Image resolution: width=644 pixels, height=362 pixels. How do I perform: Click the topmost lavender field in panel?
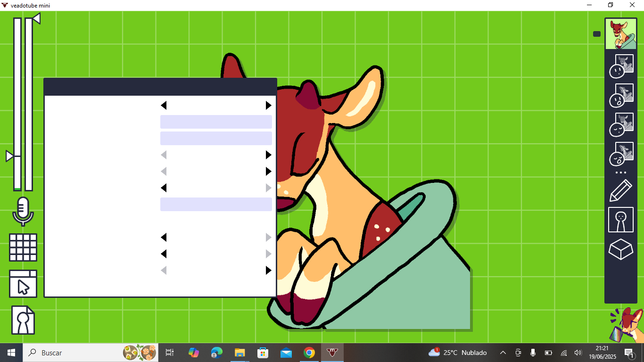(216, 122)
